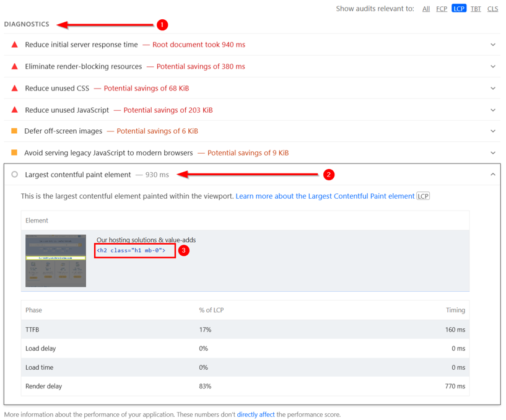The height and width of the screenshot is (420, 506).
Task: Click the circle icon next to Largest contentful paint element
Action: [x=14, y=175]
